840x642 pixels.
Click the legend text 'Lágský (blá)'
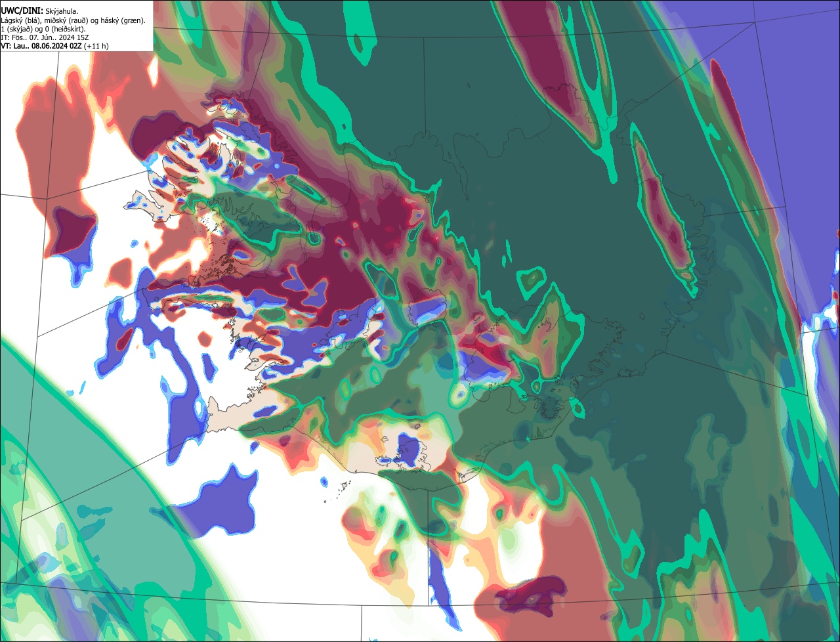click(x=20, y=21)
